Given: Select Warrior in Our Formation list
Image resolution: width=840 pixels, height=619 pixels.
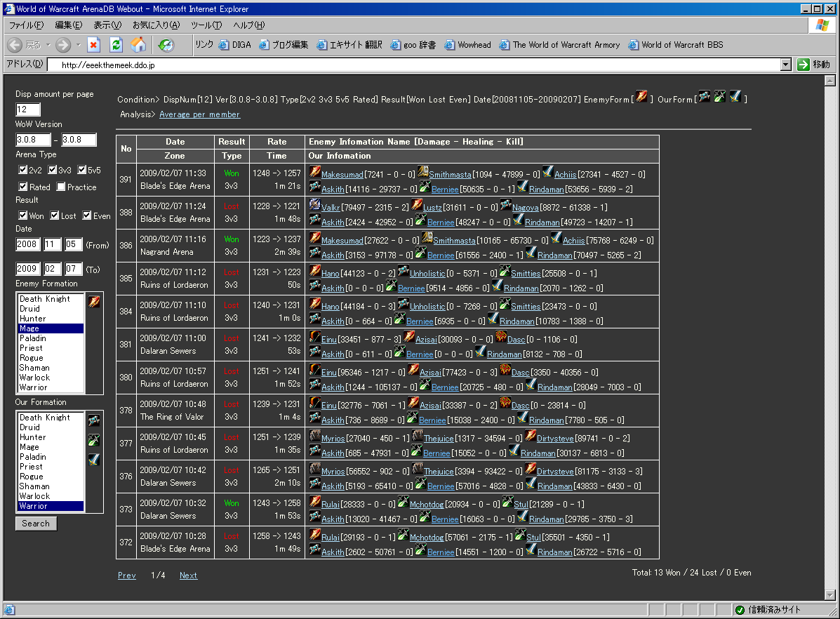Looking at the screenshot, I should 51,506.
